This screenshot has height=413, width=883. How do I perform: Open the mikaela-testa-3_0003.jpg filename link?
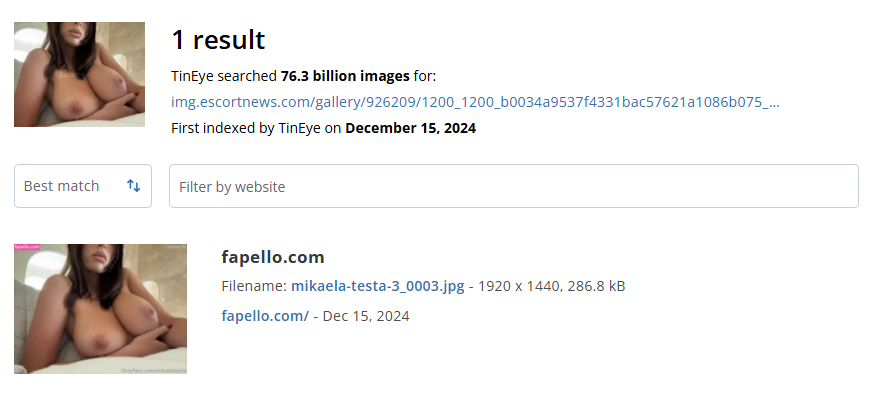[377, 287]
